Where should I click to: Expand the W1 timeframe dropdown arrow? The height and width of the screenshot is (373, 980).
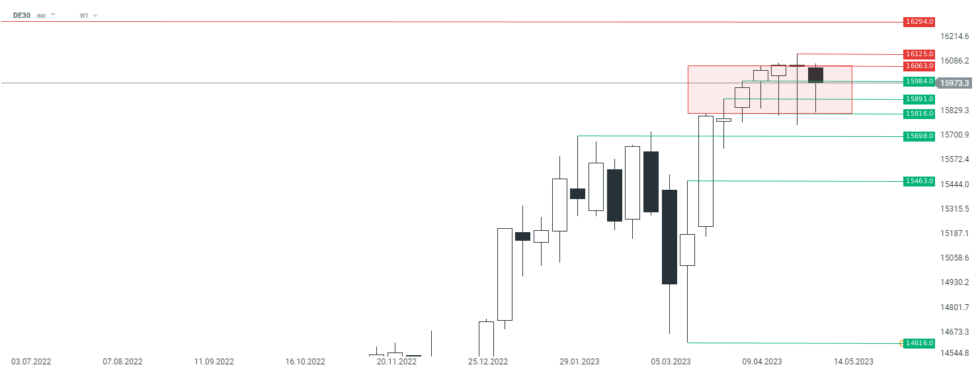95,15
